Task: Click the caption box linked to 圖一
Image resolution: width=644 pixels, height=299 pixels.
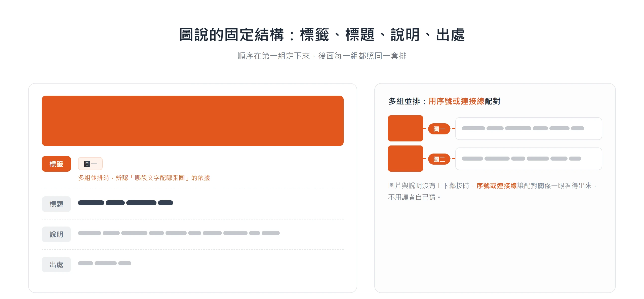Action: (529, 129)
